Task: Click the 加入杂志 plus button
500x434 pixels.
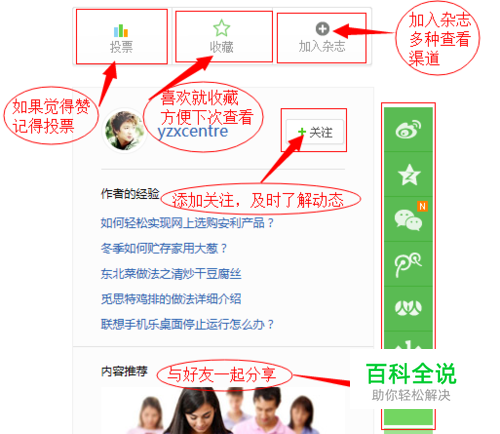Action: pos(322,37)
